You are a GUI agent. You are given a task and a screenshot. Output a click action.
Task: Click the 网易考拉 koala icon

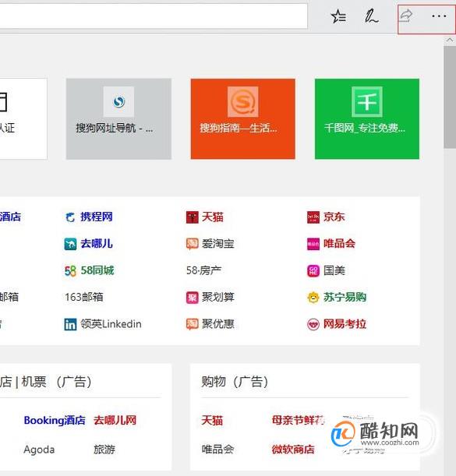pyautogui.click(x=313, y=324)
